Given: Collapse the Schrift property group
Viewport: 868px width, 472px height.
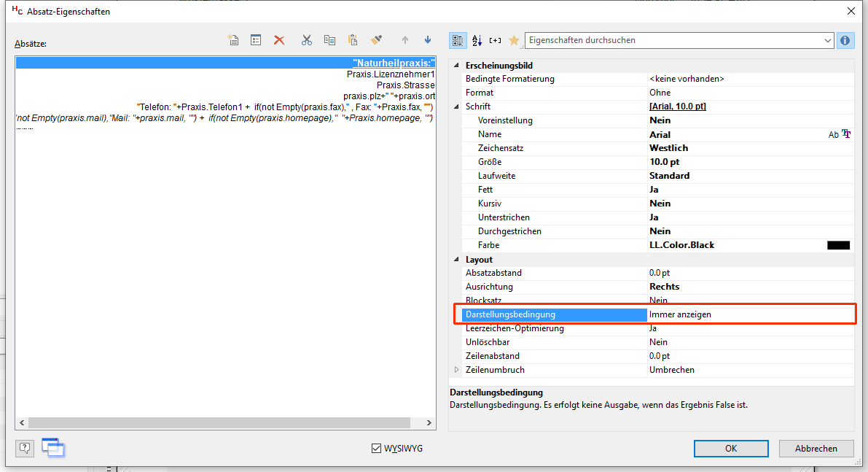Looking at the screenshot, I should pos(457,107).
